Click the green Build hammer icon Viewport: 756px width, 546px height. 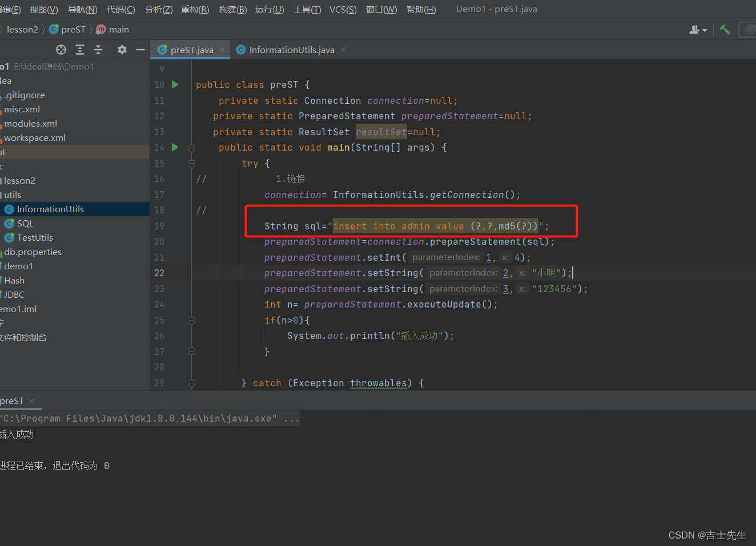[x=725, y=30]
